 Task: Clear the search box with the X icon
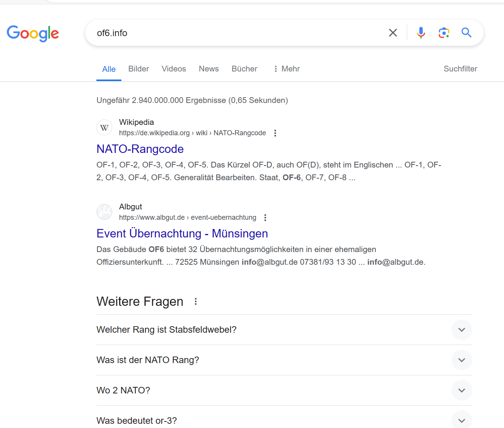393,33
